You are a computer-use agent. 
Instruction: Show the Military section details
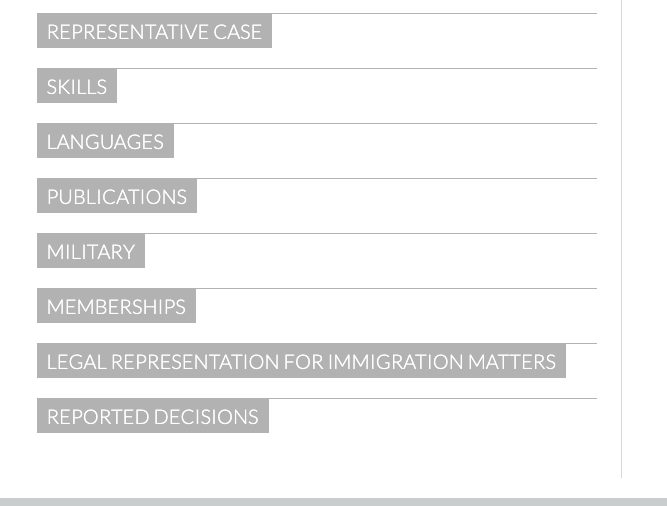(91, 251)
